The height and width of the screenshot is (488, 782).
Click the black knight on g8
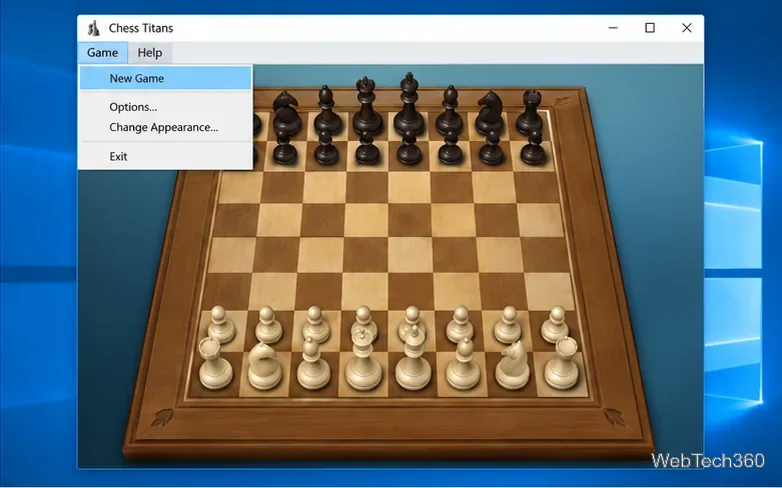coord(489,112)
